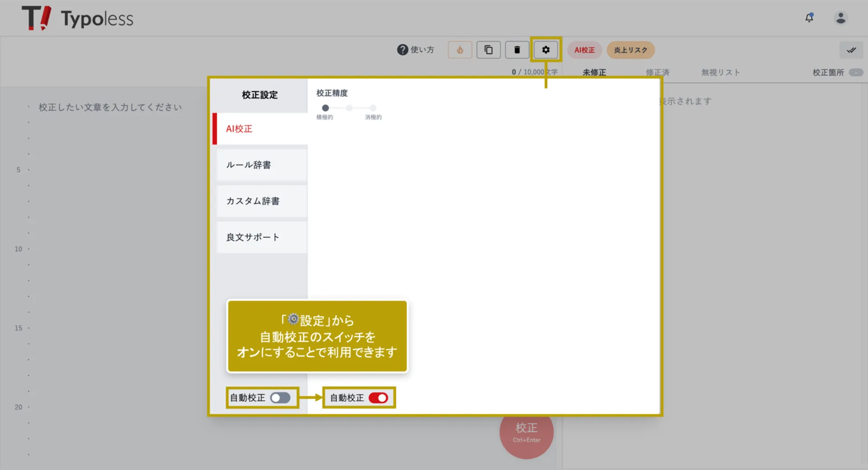868x470 pixels.
Task: Set 校正精度 slider to 消極的 stop
Action: 373,108
